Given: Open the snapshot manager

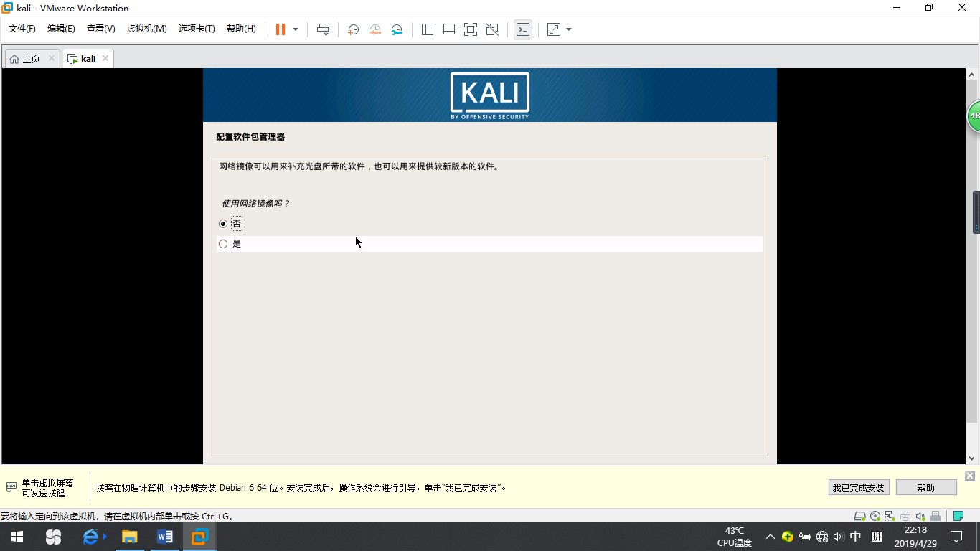Looking at the screenshot, I should [x=397, y=29].
